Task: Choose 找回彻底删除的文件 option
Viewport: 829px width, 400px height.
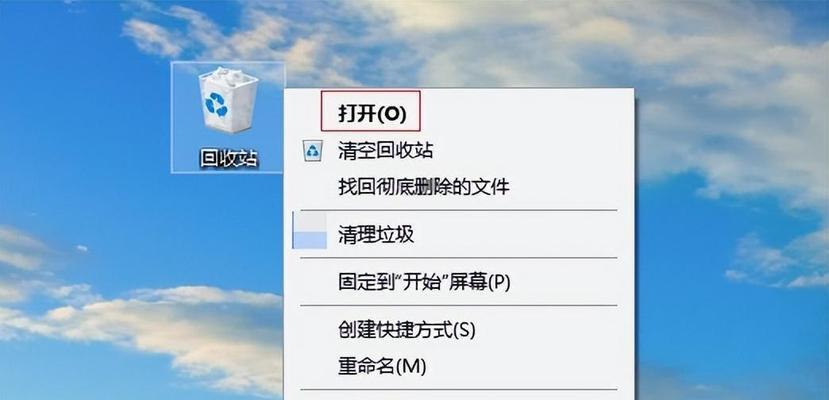Action: (x=423, y=186)
